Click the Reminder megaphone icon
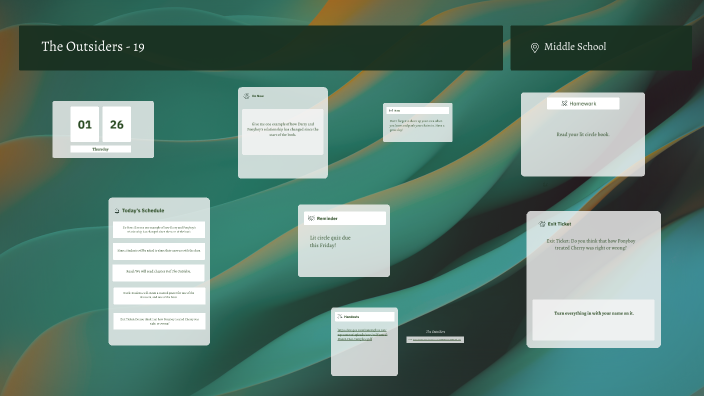Viewport: 704px width, 396px height. point(311,219)
